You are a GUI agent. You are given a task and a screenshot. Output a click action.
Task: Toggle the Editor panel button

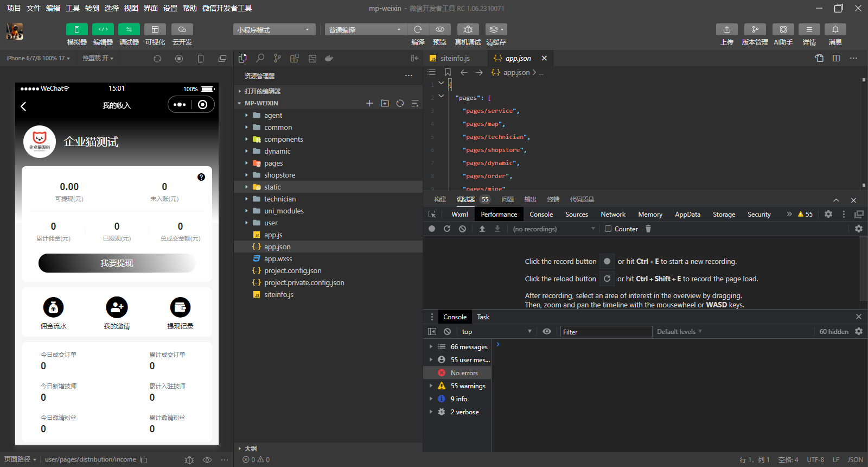[x=103, y=29]
